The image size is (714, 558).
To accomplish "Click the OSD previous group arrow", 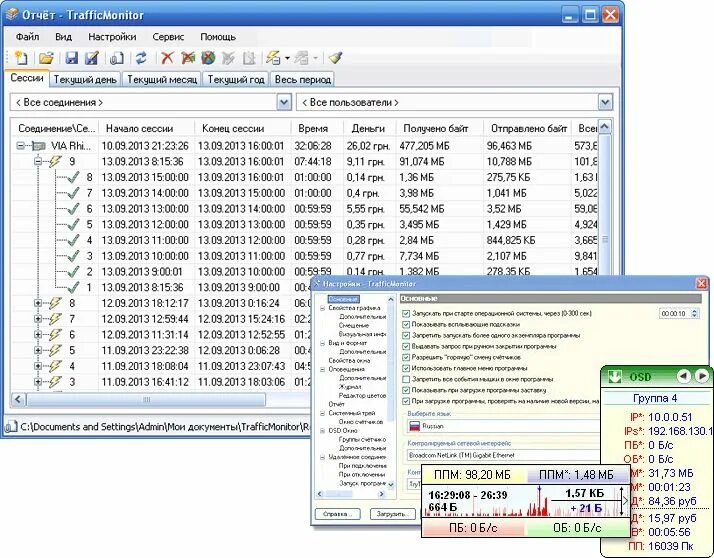I will (683, 376).
